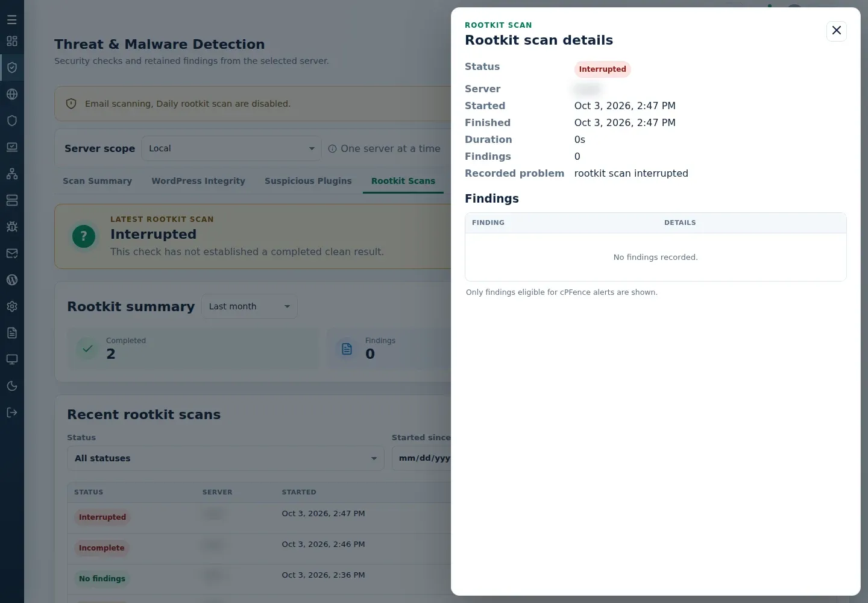
Task: Close the Rootkit scan details panel
Action: click(837, 31)
